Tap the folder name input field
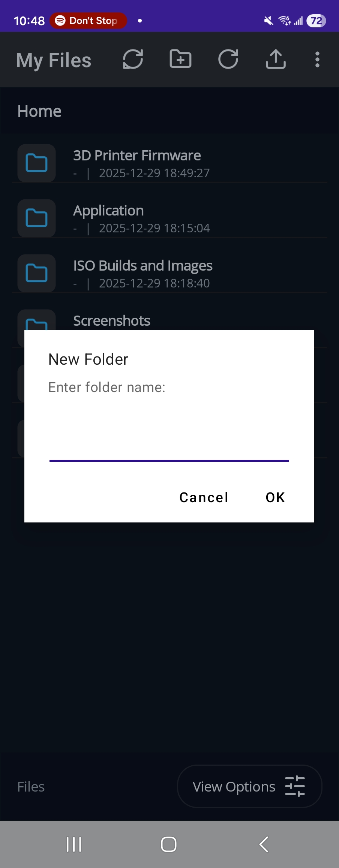339x868 pixels. click(x=169, y=446)
